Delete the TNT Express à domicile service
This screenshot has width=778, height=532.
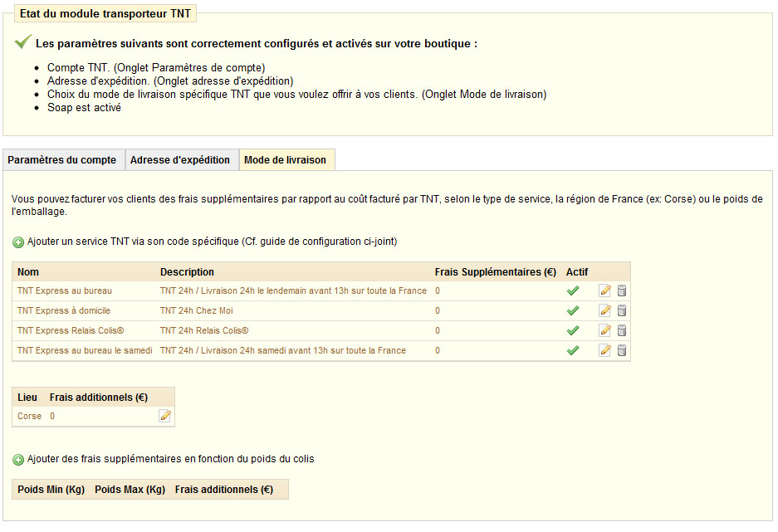coord(622,310)
